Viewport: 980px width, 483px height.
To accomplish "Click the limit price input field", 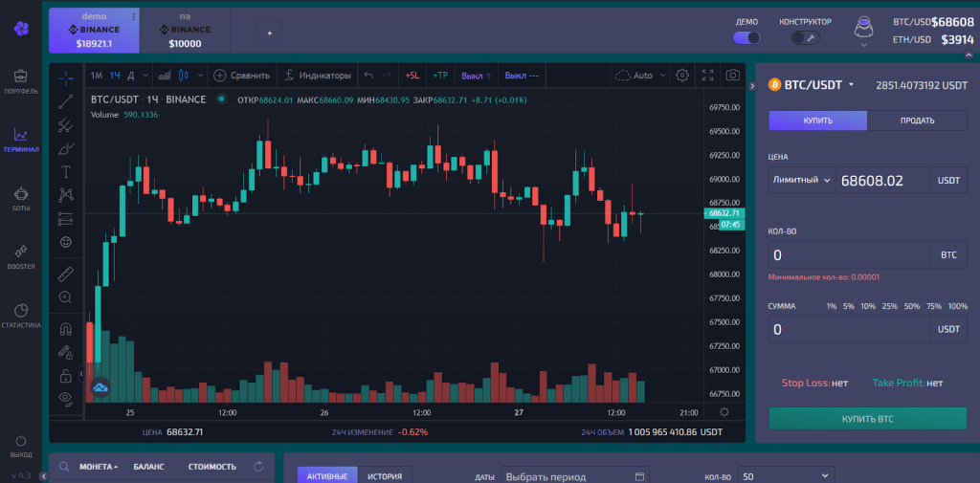I will [880, 180].
